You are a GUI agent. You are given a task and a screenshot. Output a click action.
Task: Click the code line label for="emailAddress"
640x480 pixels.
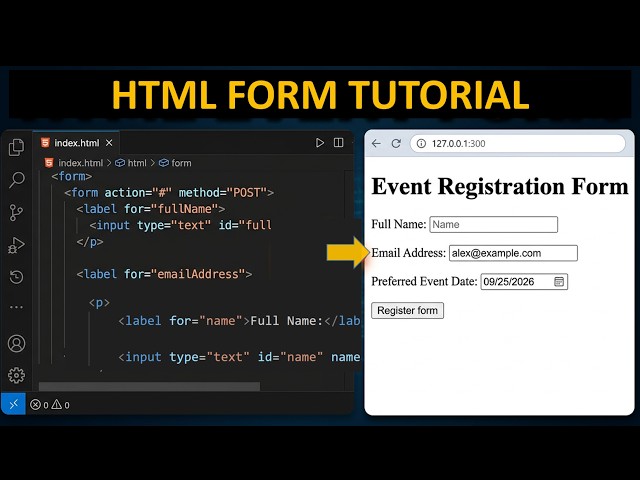164,274
